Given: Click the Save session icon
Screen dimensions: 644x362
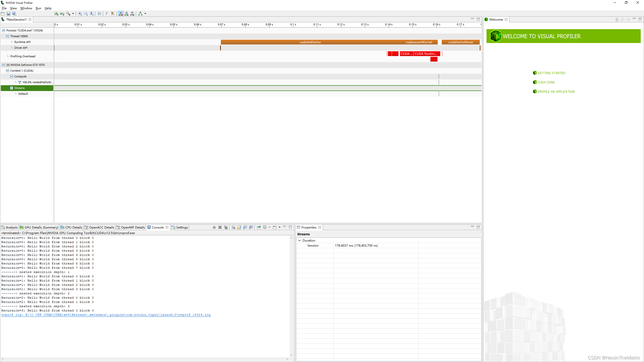Looking at the screenshot, I should point(9,14).
